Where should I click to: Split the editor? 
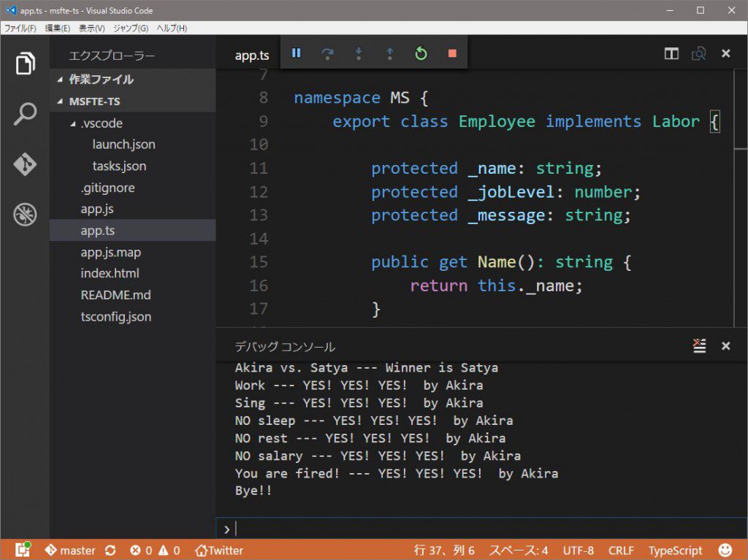671,53
